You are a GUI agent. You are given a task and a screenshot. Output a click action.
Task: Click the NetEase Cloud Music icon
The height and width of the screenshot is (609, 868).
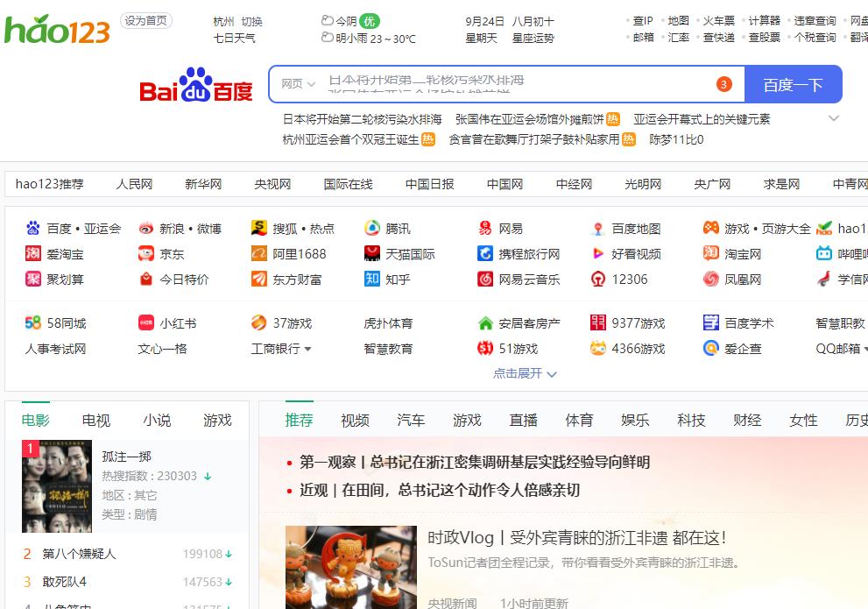point(485,279)
